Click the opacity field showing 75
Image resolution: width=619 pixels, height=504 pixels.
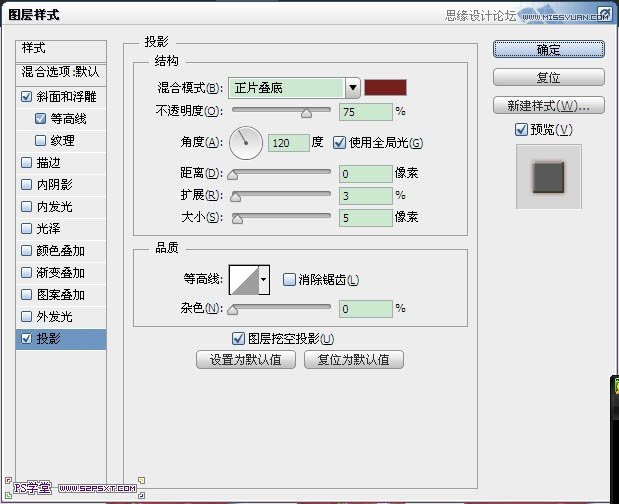(366, 112)
